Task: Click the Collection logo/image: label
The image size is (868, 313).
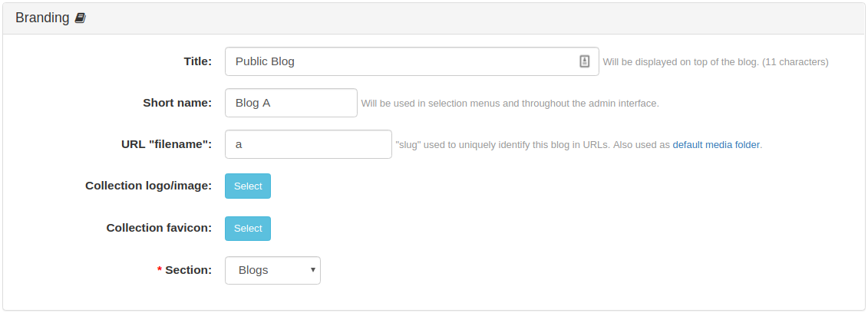Action: pos(148,186)
